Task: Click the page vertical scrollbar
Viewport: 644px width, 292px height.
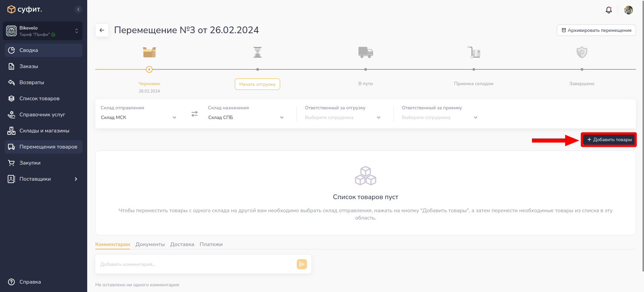Action: (643, 136)
